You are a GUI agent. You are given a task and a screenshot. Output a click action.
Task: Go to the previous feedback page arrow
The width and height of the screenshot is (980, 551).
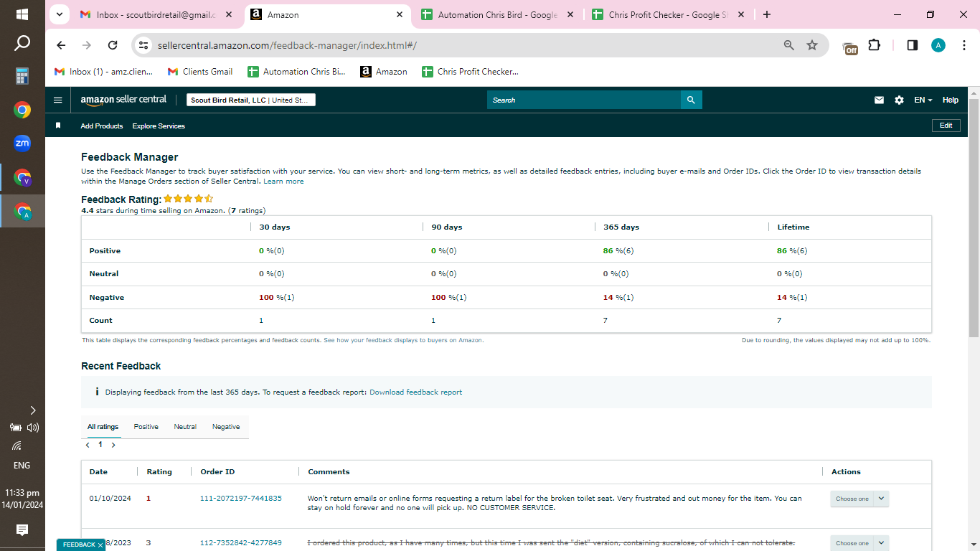88,445
